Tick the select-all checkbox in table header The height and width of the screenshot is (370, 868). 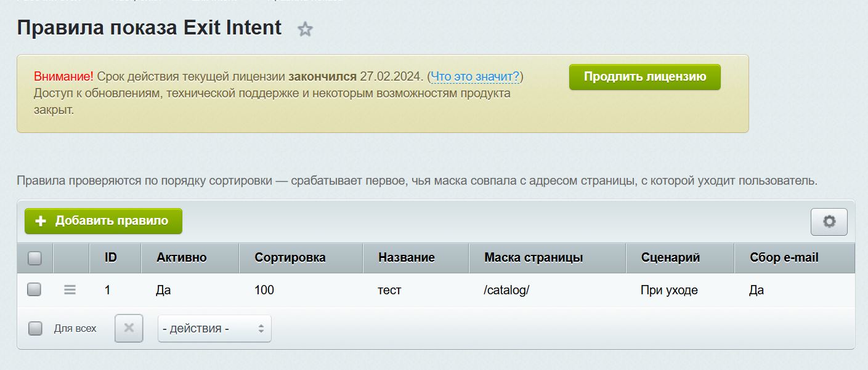(x=35, y=258)
